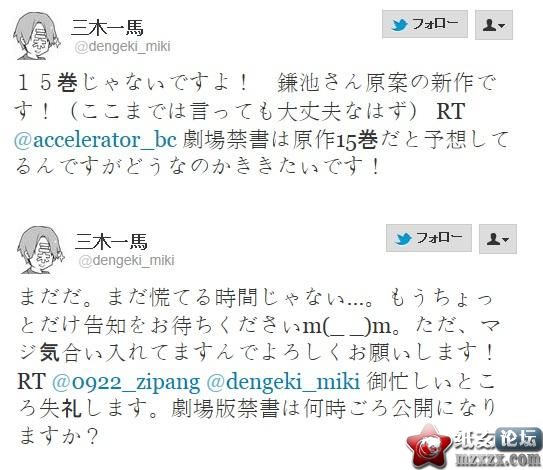Click the 三木一馬 display name on first tweet

pos(107,28)
